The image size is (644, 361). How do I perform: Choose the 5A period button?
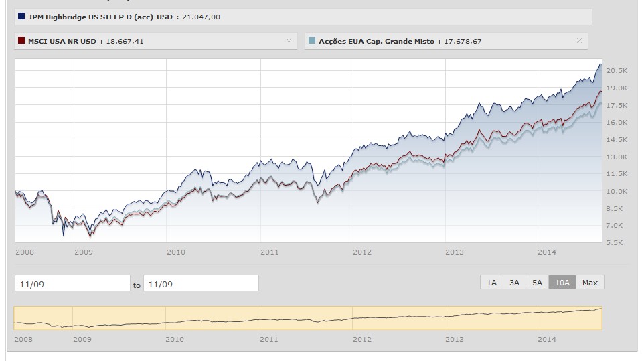537,283
